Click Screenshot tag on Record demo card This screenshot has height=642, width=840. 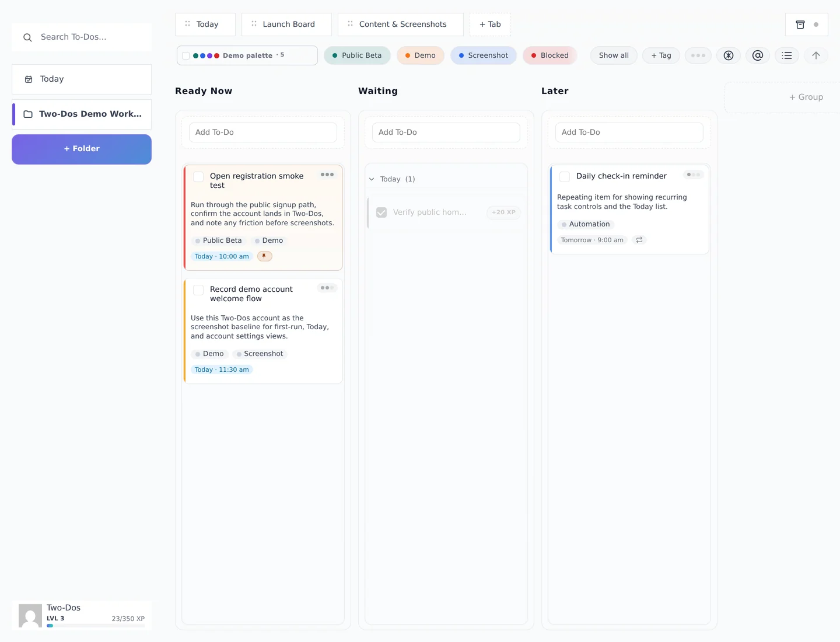click(x=260, y=354)
